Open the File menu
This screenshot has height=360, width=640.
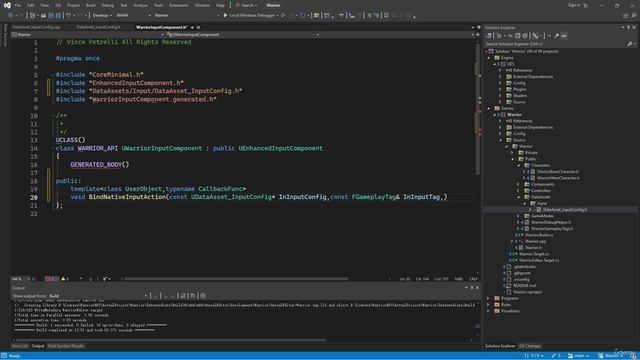(18, 5)
